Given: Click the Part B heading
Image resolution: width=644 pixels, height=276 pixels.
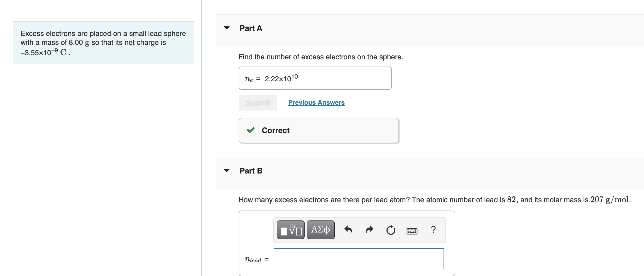Looking at the screenshot, I should (x=251, y=171).
